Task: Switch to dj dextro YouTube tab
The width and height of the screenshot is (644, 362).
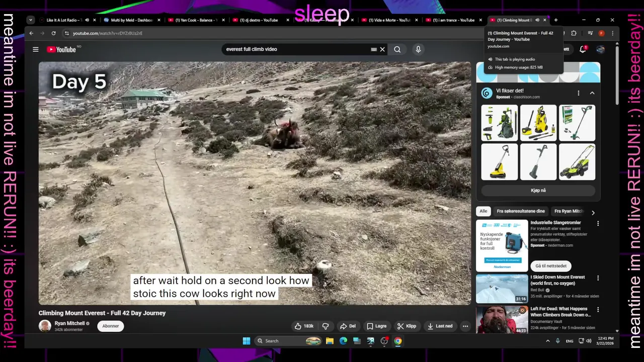Action: [x=259, y=20]
